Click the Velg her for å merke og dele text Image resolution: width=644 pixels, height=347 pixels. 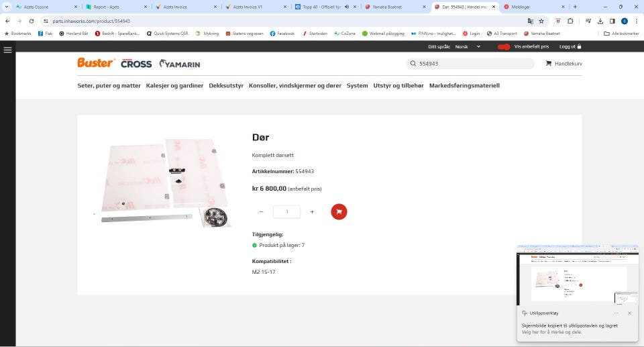coord(551,332)
